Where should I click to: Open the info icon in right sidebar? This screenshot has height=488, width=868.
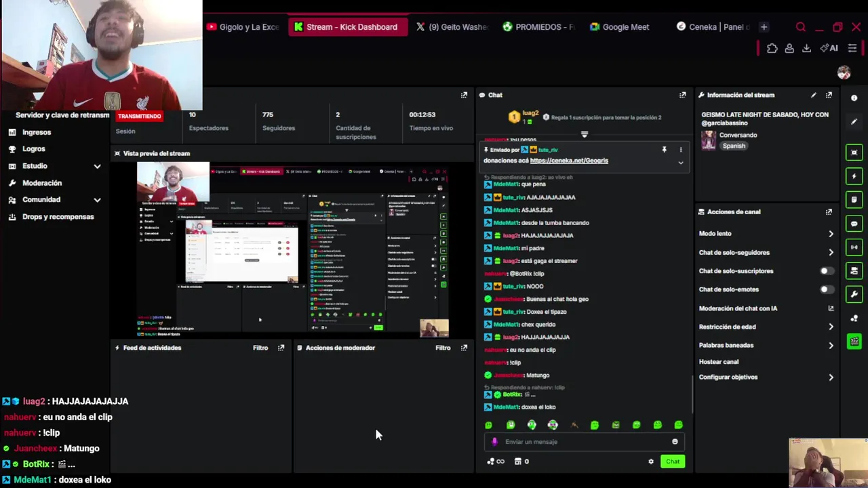coord(854,98)
